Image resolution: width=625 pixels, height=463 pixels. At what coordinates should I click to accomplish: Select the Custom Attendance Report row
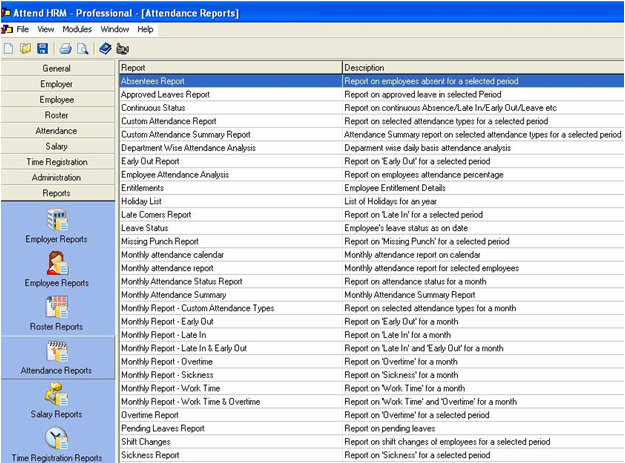(371, 121)
